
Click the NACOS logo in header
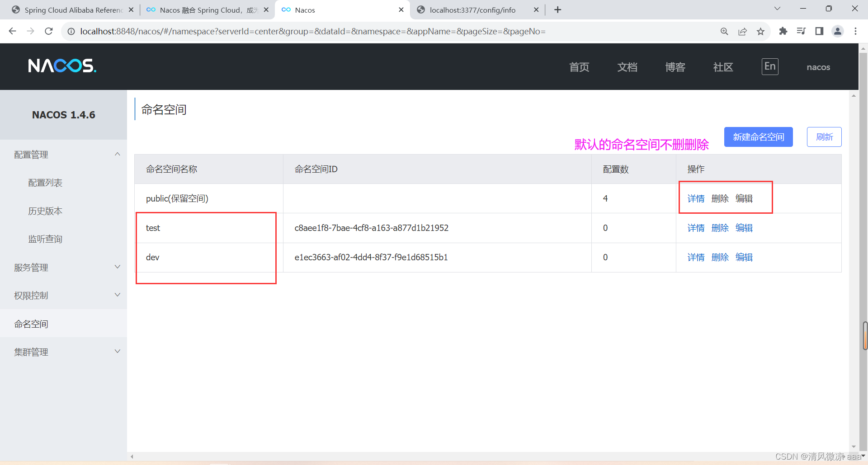(x=62, y=66)
